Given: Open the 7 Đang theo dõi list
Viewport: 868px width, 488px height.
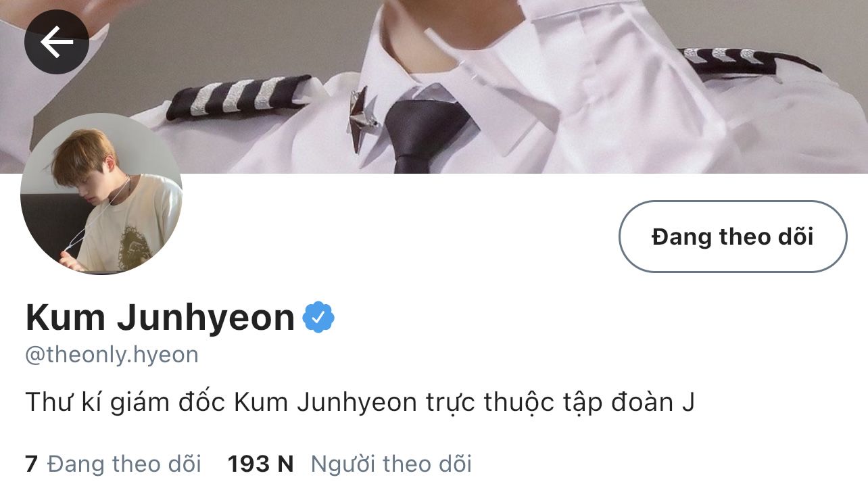Looking at the screenshot, I should 114,464.
